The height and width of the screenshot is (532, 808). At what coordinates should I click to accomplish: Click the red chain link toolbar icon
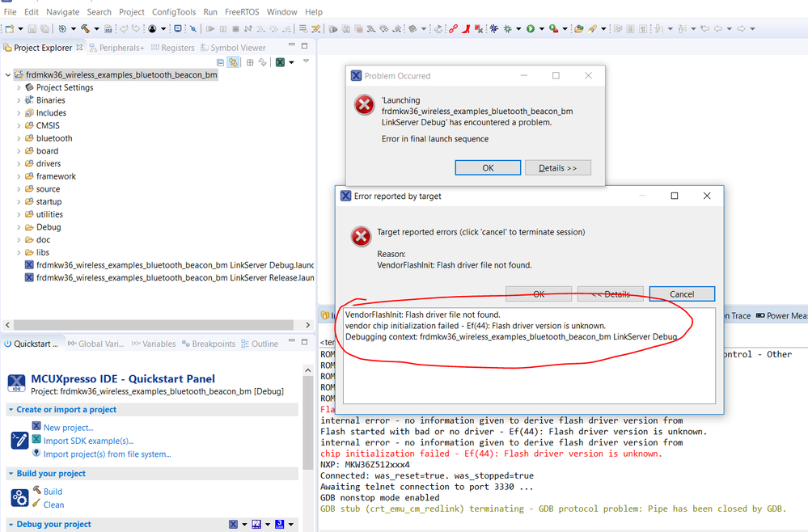point(453,29)
